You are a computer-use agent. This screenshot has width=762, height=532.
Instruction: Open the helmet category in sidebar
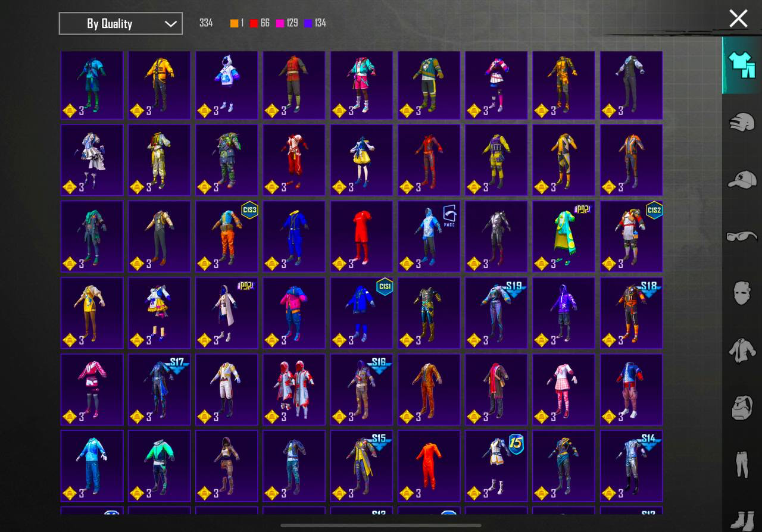[742, 122]
